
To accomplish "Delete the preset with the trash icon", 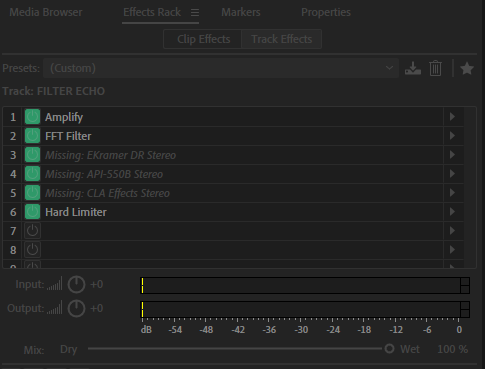I will click(x=435, y=68).
